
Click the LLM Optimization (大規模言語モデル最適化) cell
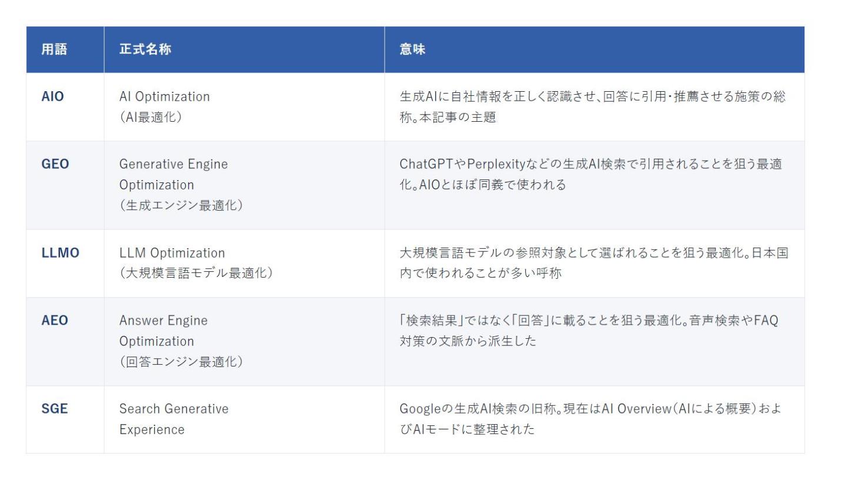[245, 264]
